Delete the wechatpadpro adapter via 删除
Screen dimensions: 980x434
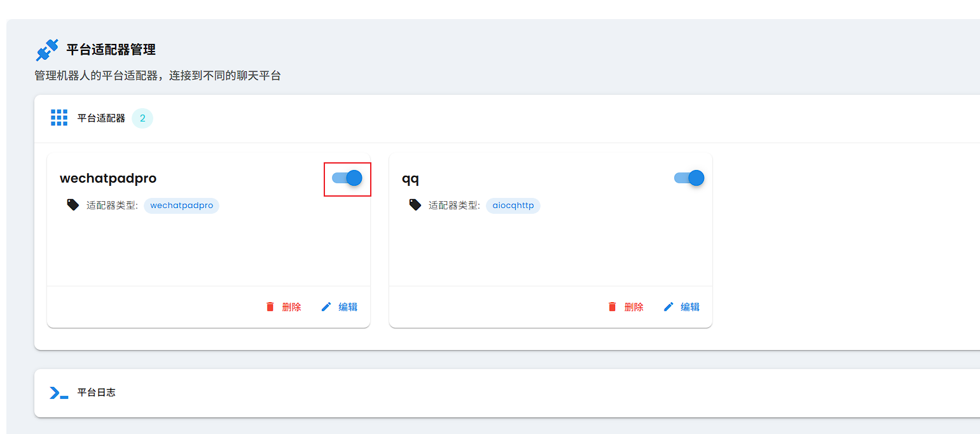click(284, 307)
